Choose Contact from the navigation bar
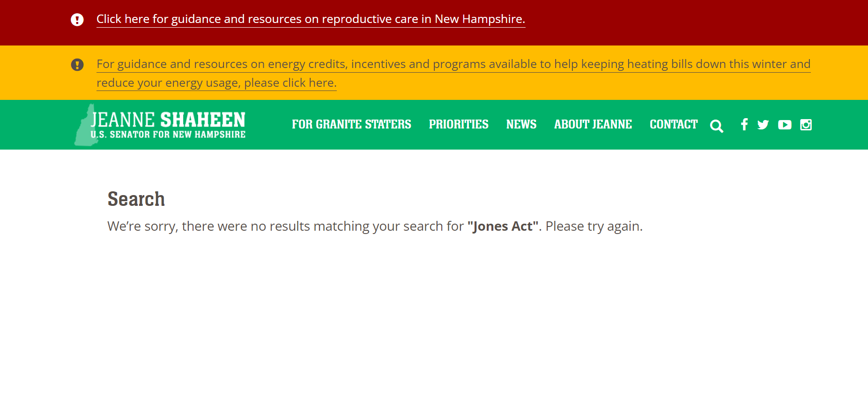This screenshot has width=868, height=400. click(673, 125)
